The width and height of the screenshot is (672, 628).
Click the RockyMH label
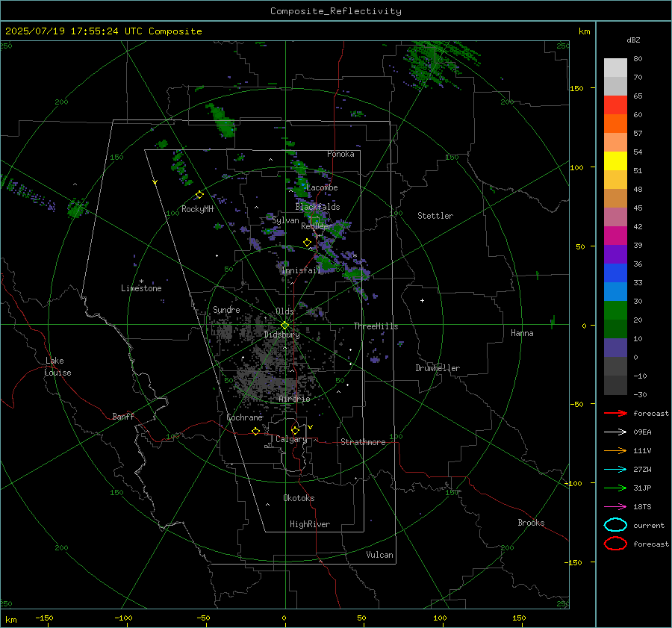197,209
